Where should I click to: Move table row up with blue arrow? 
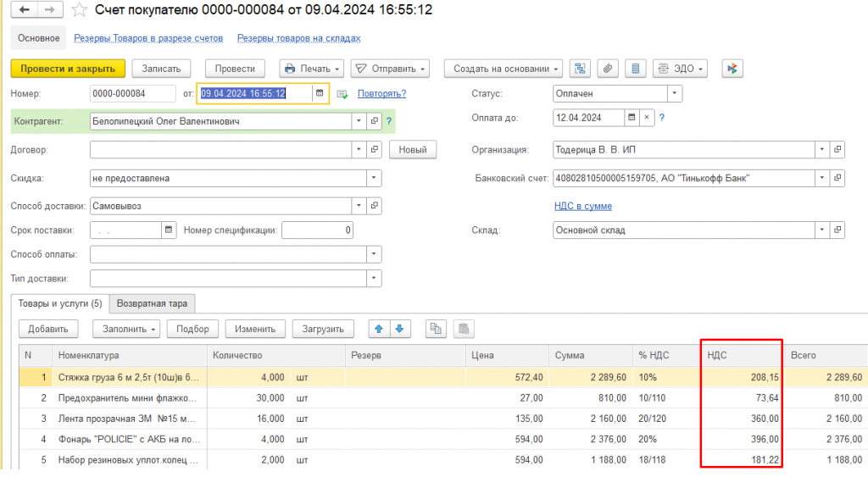coord(379,329)
